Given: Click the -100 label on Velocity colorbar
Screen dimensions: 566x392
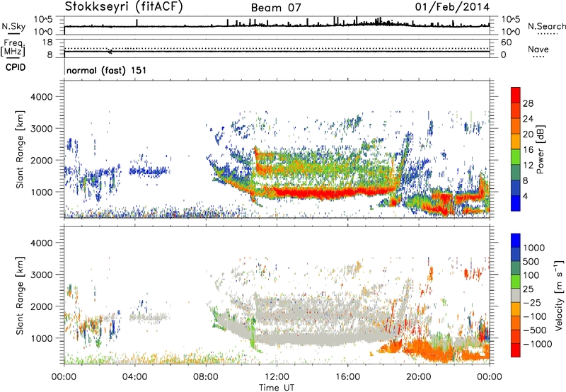Looking at the screenshot, I should tap(535, 316).
